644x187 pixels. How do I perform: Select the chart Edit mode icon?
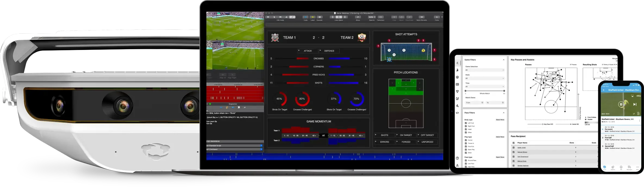[286, 17]
